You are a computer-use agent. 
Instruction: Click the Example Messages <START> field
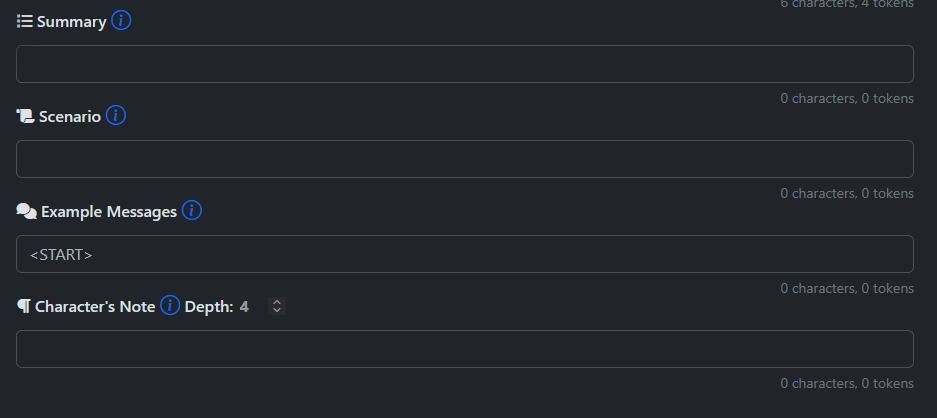[464, 254]
